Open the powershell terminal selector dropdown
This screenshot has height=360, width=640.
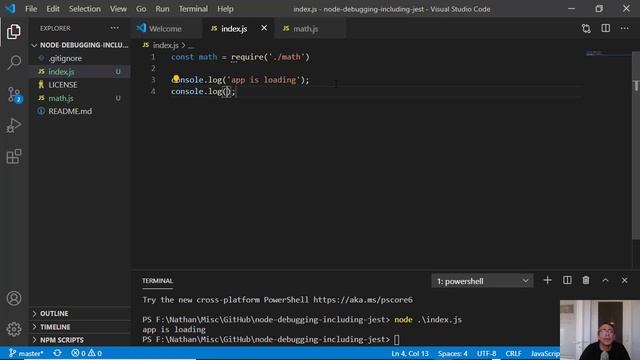coord(482,281)
